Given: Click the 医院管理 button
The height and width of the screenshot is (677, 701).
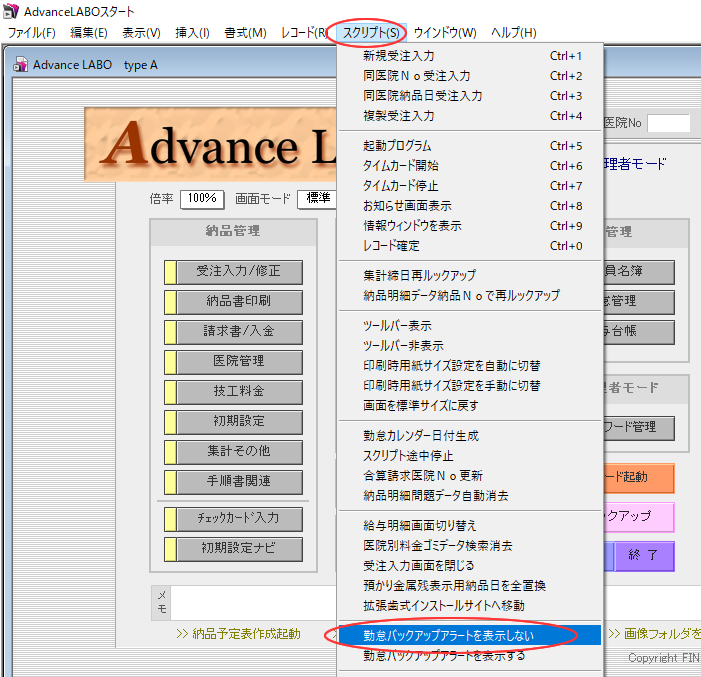Looking at the screenshot, I should (x=233, y=362).
